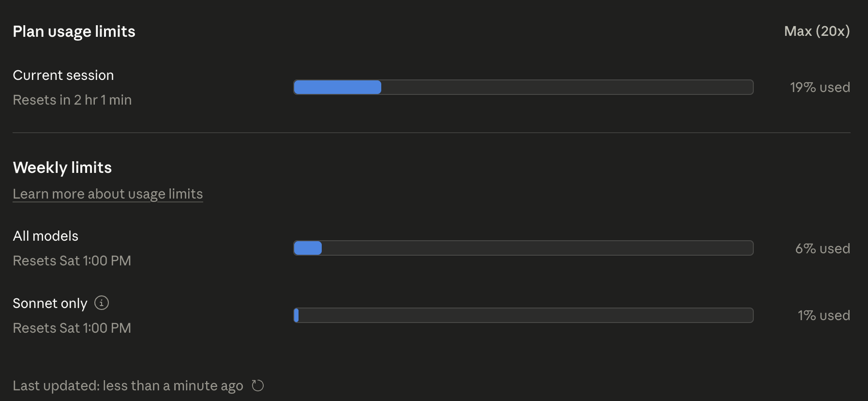Screen dimensions: 868x401
Task: Click Resets in 2 hr 1 min text
Action: pos(72,100)
